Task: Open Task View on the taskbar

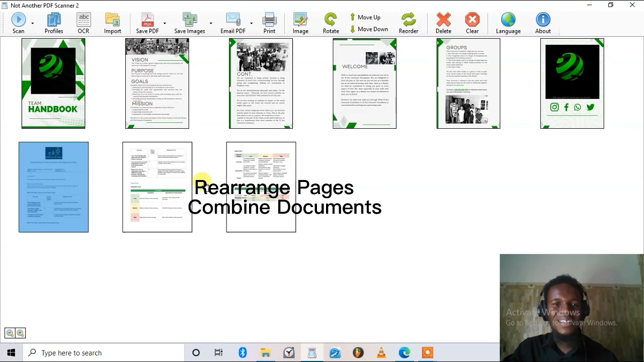Action: click(x=218, y=353)
